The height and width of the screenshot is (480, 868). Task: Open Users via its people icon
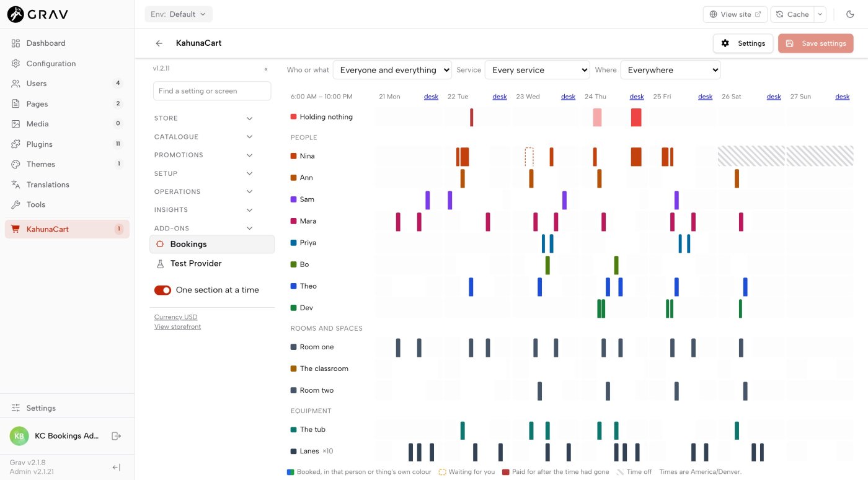tap(16, 84)
